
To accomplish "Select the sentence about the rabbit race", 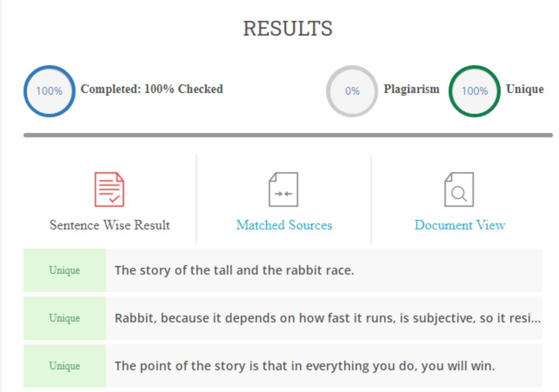I will click(x=234, y=270).
